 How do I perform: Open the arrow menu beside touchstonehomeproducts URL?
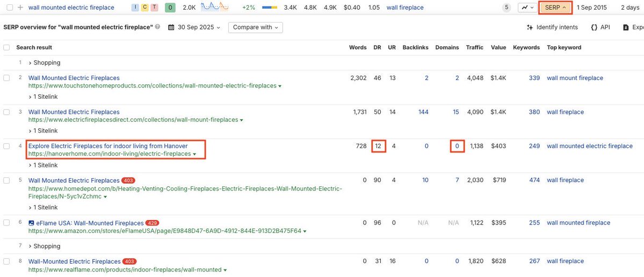pos(280,86)
